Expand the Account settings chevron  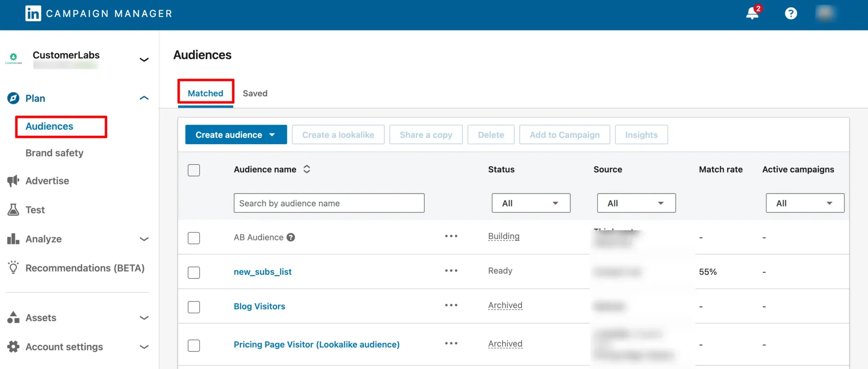[144, 347]
